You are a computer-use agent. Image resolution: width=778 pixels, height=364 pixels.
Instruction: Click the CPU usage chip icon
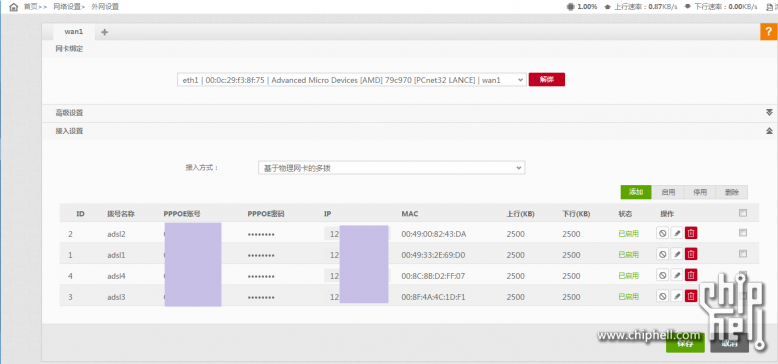click(570, 7)
